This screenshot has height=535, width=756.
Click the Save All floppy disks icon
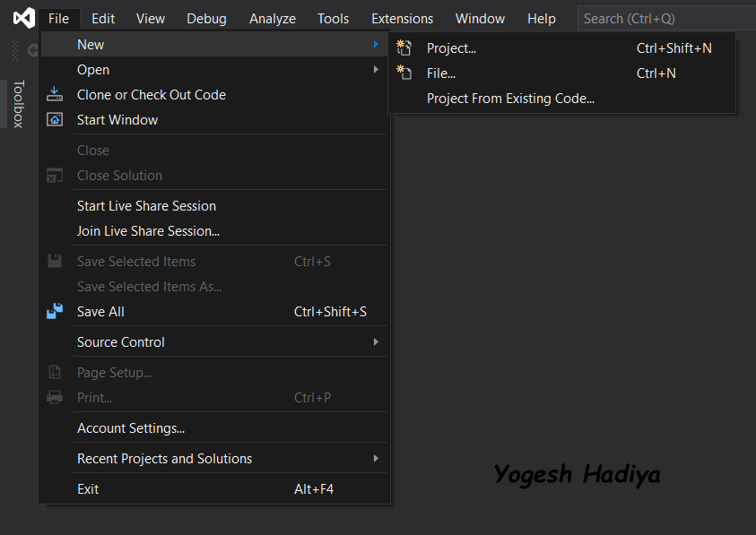[55, 311]
